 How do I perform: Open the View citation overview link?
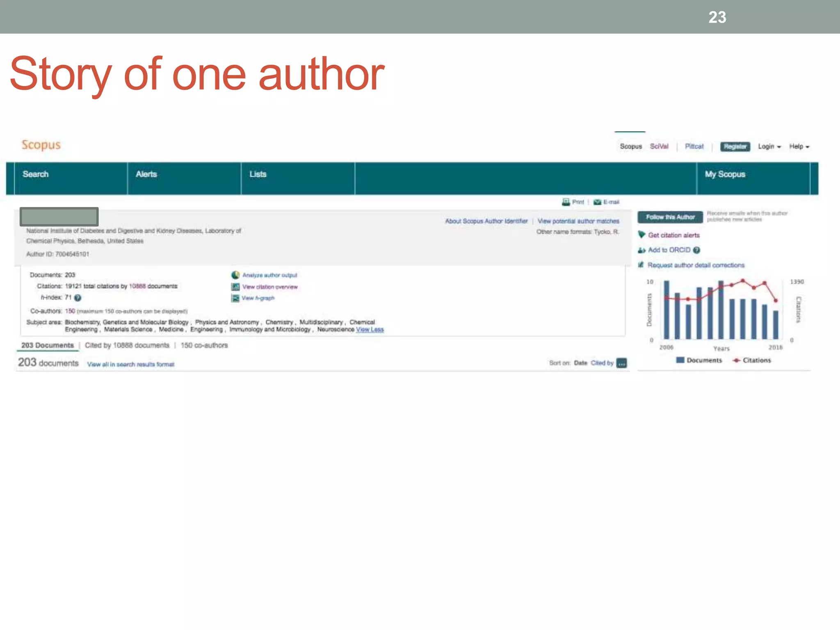coord(270,287)
